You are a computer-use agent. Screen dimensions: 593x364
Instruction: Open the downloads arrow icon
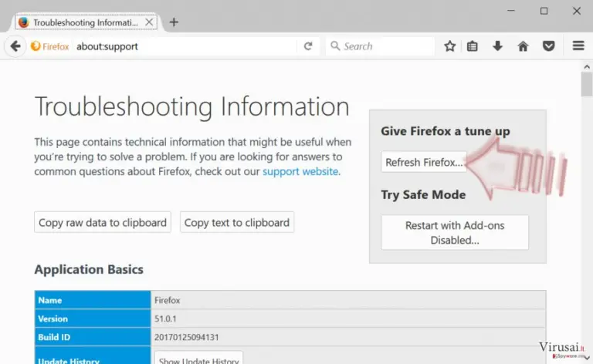tap(498, 46)
